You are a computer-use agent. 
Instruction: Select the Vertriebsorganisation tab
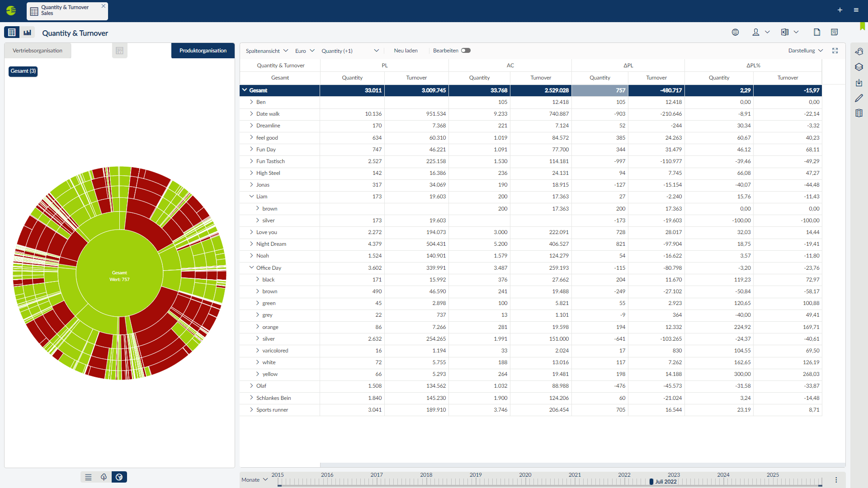click(38, 50)
